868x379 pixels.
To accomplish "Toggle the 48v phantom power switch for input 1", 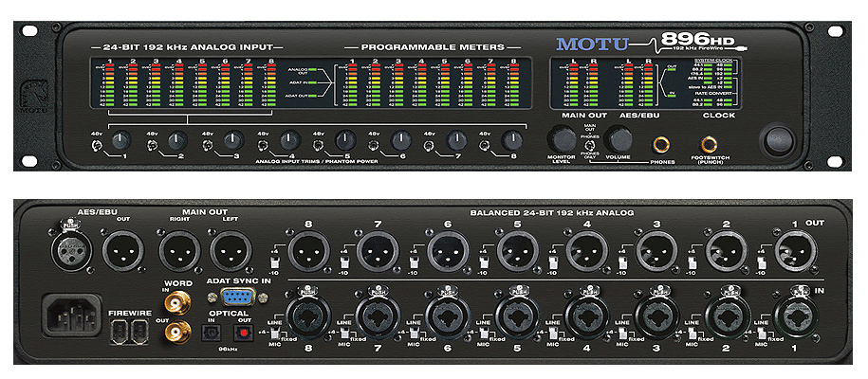I will click(x=97, y=146).
